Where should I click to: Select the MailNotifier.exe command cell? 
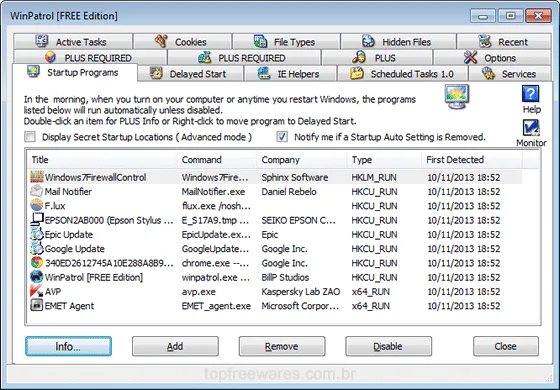[213, 192]
